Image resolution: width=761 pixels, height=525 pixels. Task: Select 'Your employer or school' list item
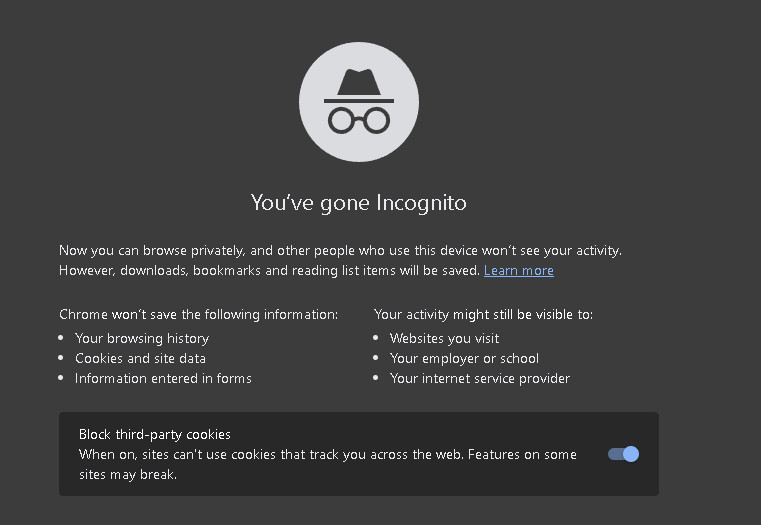point(464,358)
